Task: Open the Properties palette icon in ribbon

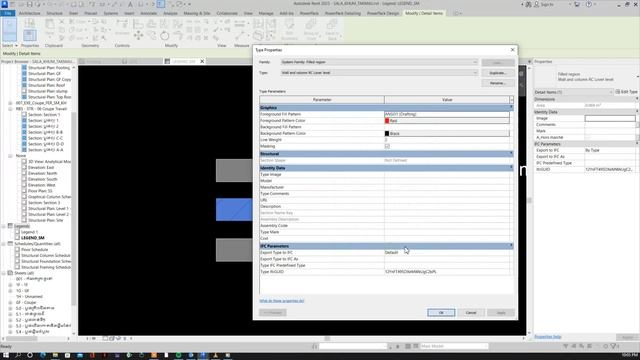Action: [30, 35]
